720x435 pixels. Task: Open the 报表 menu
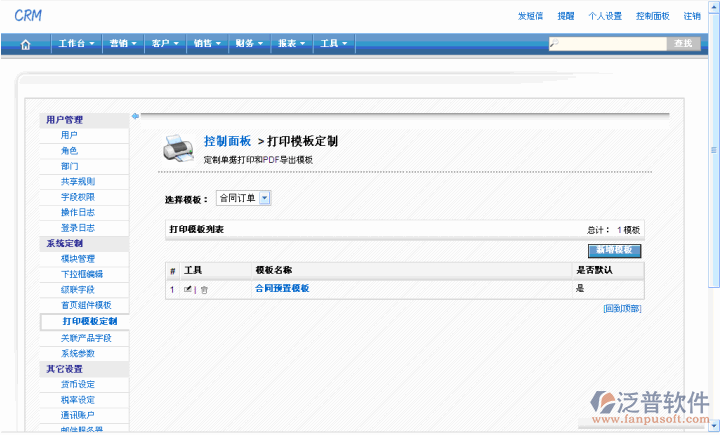click(291, 44)
